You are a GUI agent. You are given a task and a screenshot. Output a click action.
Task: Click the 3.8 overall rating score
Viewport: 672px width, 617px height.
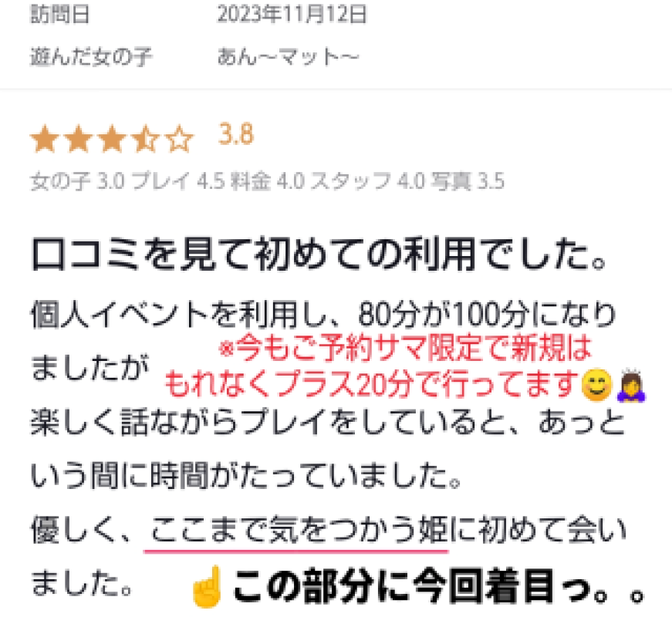[x=236, y=134]
